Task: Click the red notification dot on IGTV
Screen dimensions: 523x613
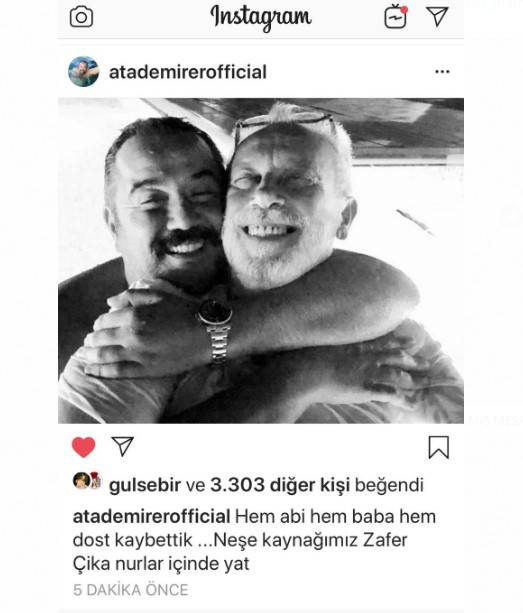Action: pos(404,9)
